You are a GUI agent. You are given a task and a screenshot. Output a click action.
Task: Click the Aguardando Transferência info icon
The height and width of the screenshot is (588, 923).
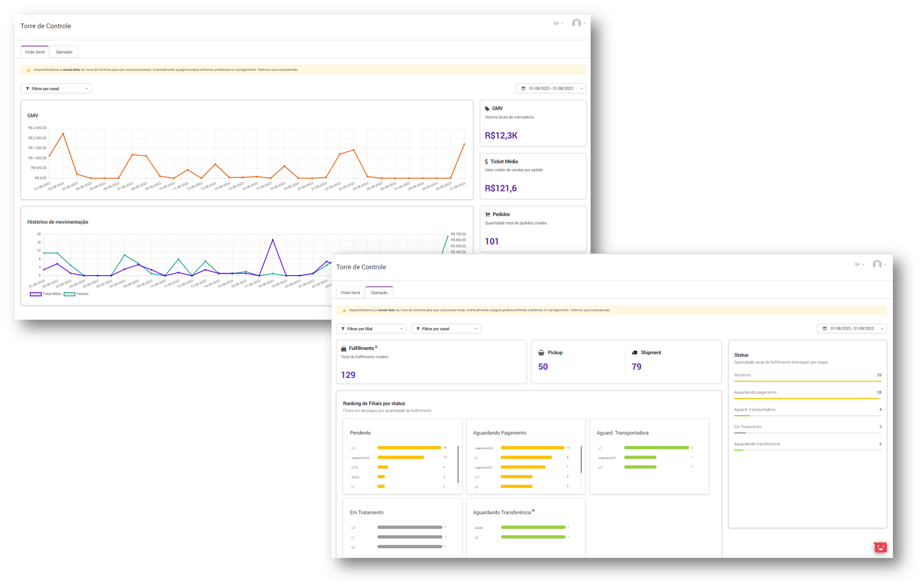(533, 511)
